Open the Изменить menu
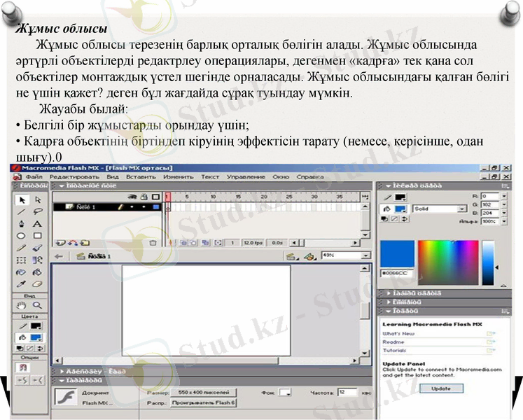523x420 pixels. click(x=179, y=177)
